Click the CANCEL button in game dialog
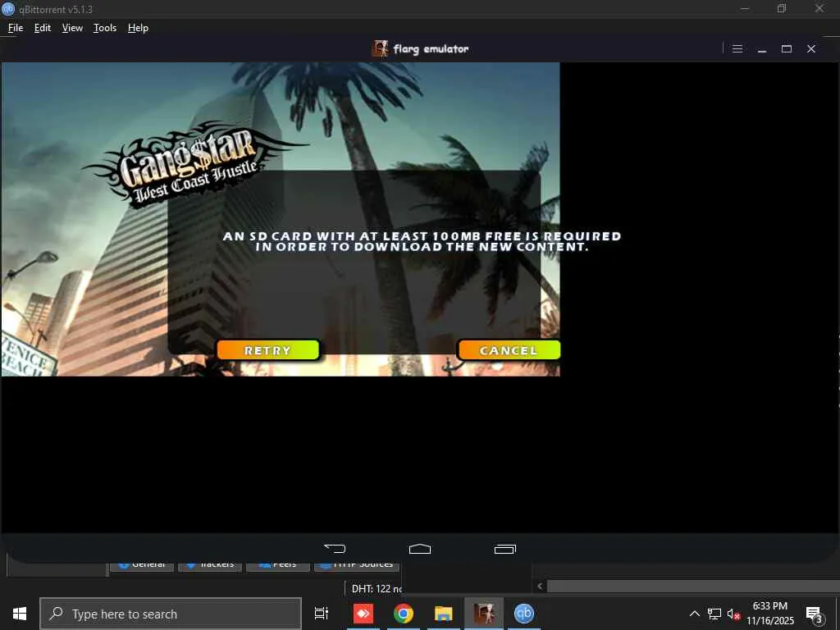 tap(509, 350)
